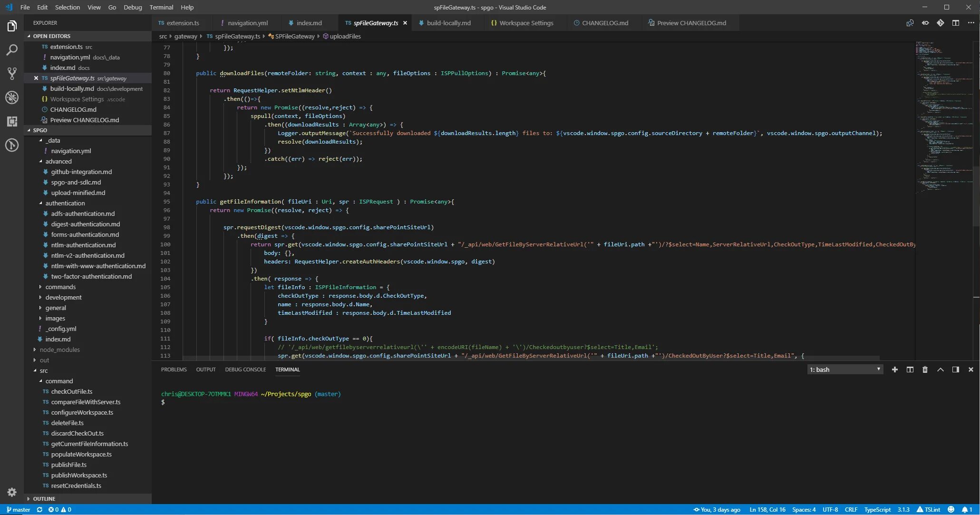Collapse the SPGO folder section

(88, 130)
